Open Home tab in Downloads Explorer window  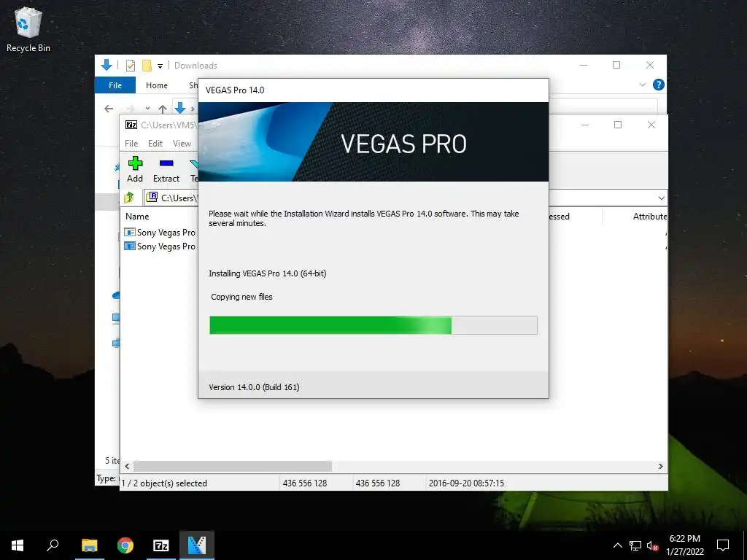click(x=157, y=85)
